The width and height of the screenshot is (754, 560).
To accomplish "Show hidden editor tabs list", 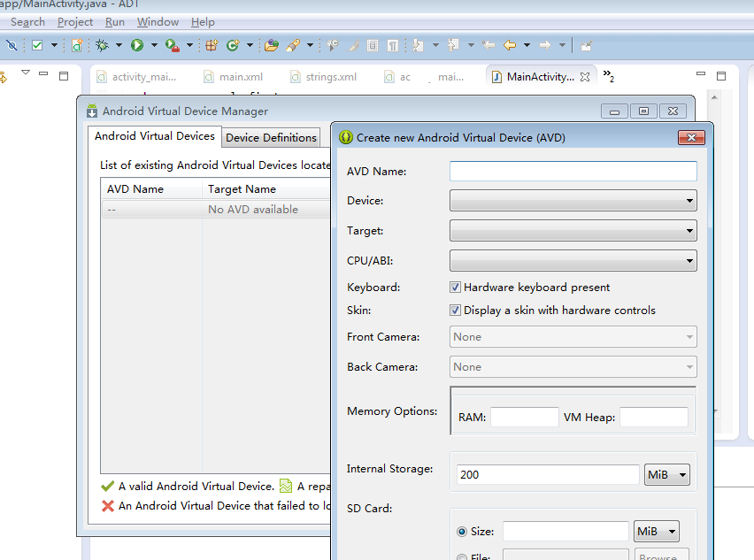I will click(x=608, y=75).
